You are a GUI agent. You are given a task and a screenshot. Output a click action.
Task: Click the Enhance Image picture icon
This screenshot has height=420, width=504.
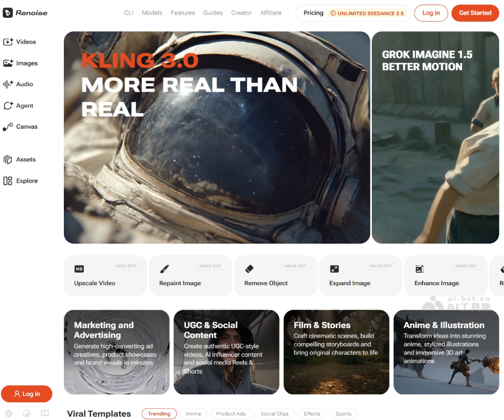pyautogui.click(x=419, y=269)
